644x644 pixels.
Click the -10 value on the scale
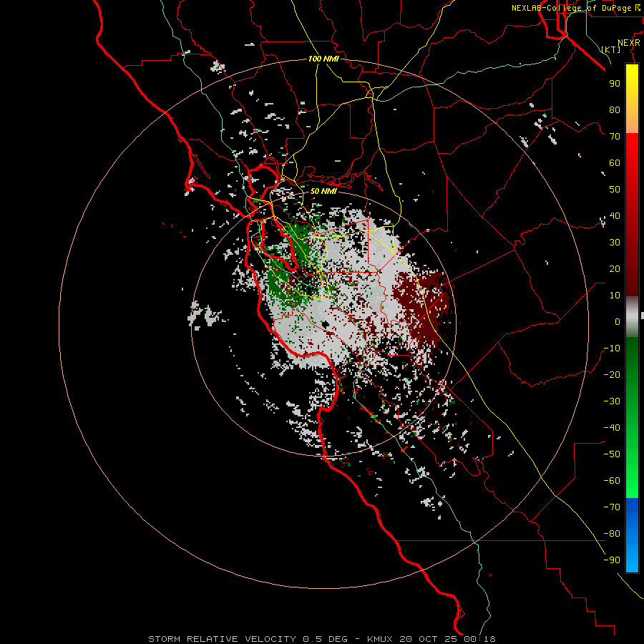(612, 348)
